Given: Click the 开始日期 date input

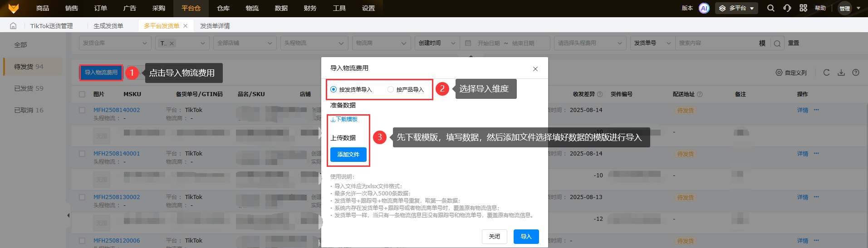Looking at the screenshot, I should coord(489,43).
